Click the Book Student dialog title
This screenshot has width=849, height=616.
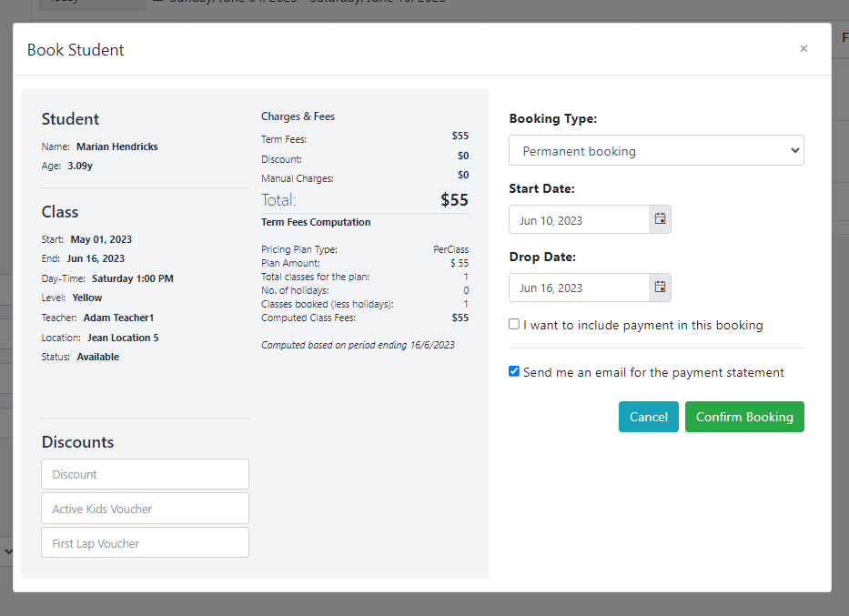click(x=76, y=50)
